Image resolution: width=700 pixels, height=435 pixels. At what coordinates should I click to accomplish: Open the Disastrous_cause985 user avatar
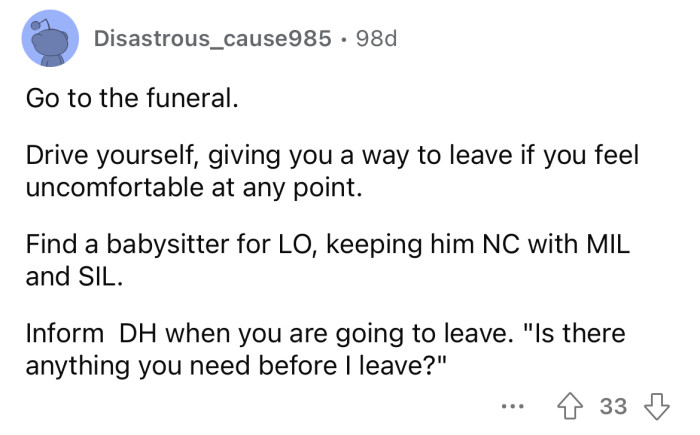coord(50,38)
